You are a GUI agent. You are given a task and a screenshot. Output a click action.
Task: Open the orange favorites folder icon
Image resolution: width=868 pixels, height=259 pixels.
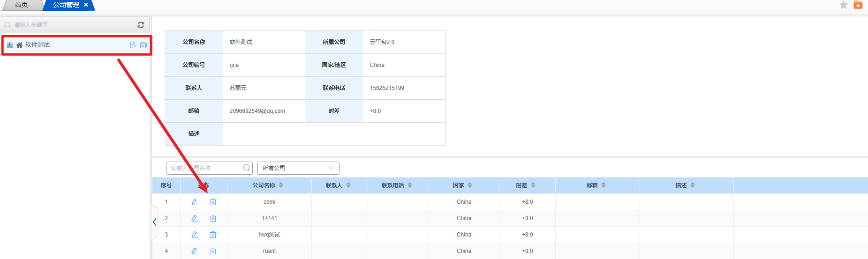pos(858,5)
